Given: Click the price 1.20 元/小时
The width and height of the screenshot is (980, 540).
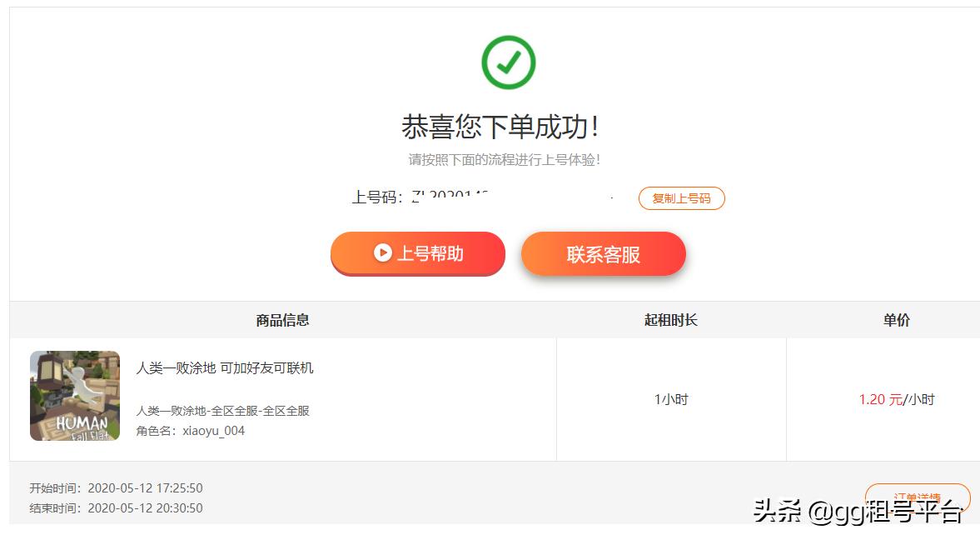Looking at the screenshot, I should point(895,399).
